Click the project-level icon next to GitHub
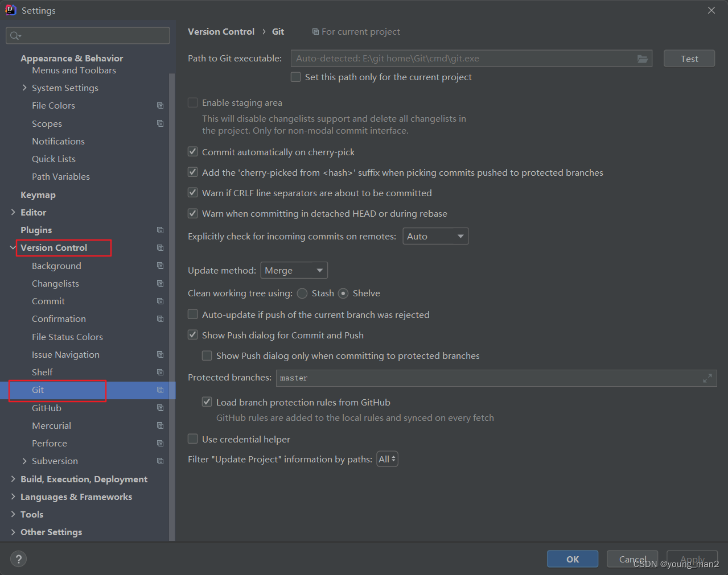Viewport: 728px width, 575px height. click(161, 408)
